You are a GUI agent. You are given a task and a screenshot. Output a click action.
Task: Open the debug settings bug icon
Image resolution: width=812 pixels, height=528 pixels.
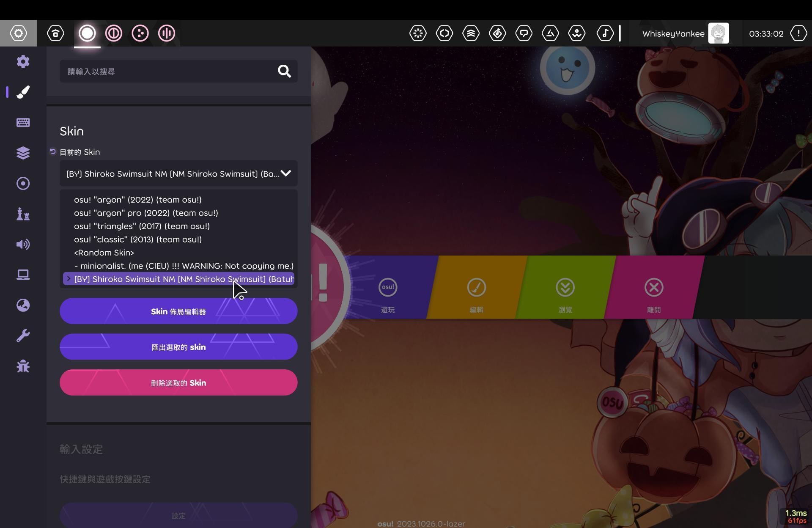pos(23,366)
